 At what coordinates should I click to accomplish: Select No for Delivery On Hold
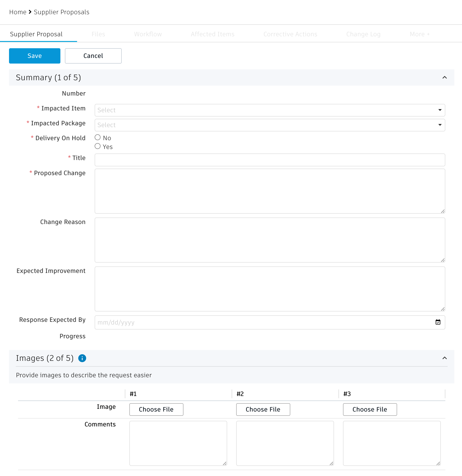click(x=98, y=137)
